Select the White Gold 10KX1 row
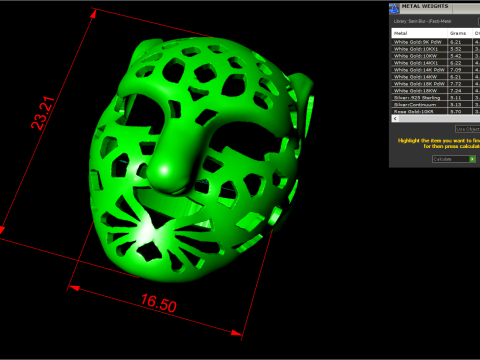 pyautogui.click(x=436, y=49)
